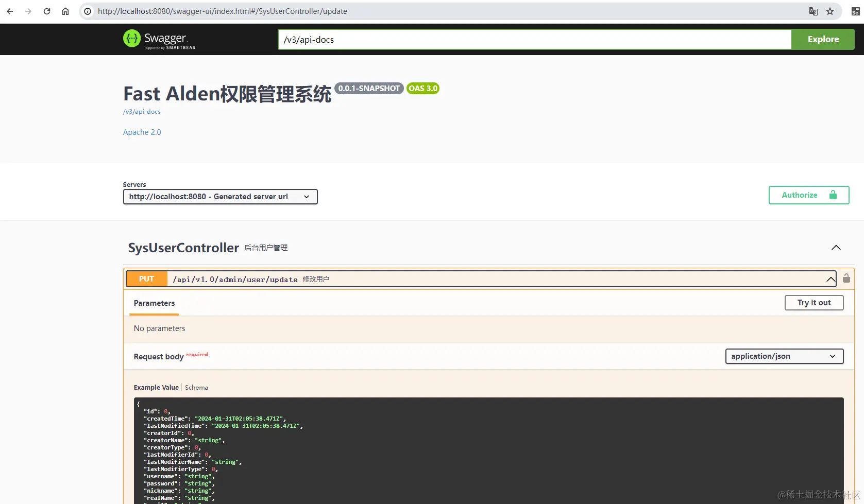Click the bookmark star in the address bar
The image size is (864, 504).
(x=831, y=11)
